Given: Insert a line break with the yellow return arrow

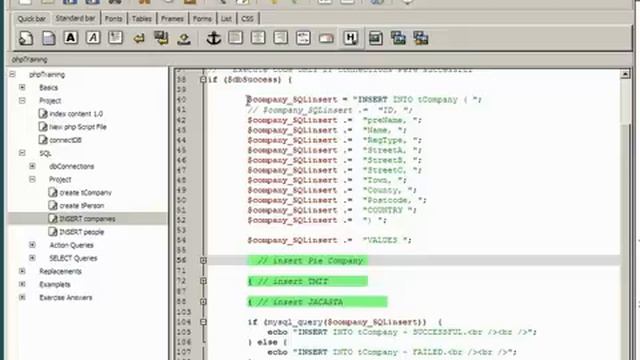Looking at the screenshot, I should (x=139, y=39).
